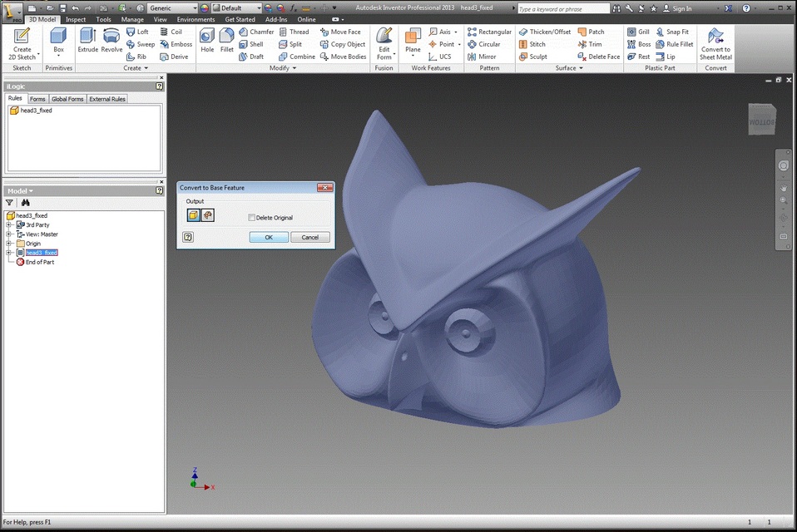797x532 pixels.
Task: Expand the Origin folder in model tree
Action: [7, 243]
